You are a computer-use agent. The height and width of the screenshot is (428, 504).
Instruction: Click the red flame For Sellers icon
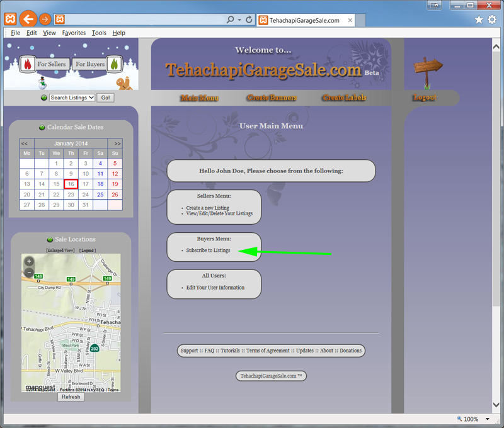28,64
